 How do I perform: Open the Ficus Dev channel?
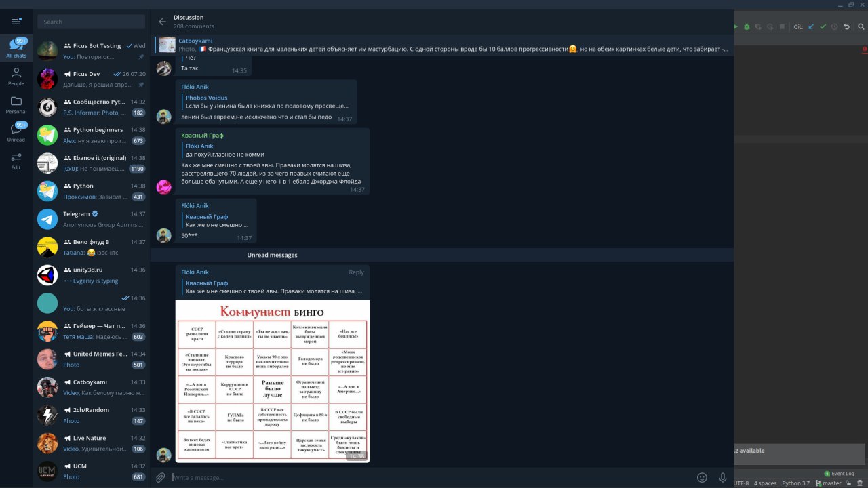(x=92, y=79)
